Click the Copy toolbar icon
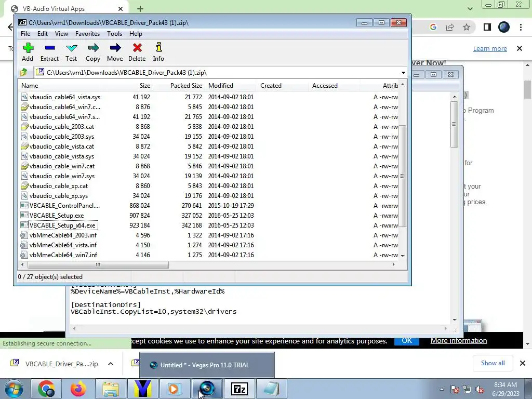Screen dimensions: 532x399 pos(93,52)
